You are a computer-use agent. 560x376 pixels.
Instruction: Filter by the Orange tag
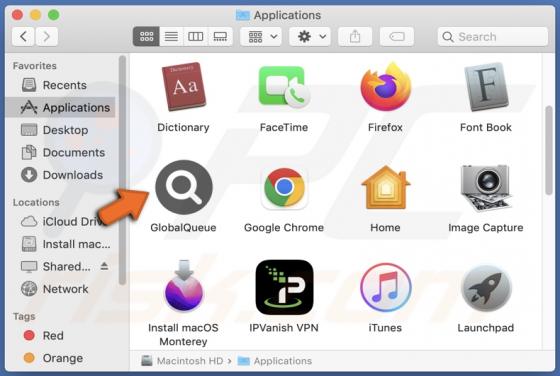click(x=60, y=358)
